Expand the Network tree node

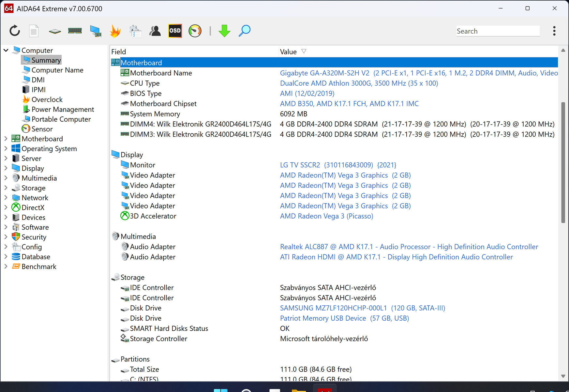click(6, 198)
